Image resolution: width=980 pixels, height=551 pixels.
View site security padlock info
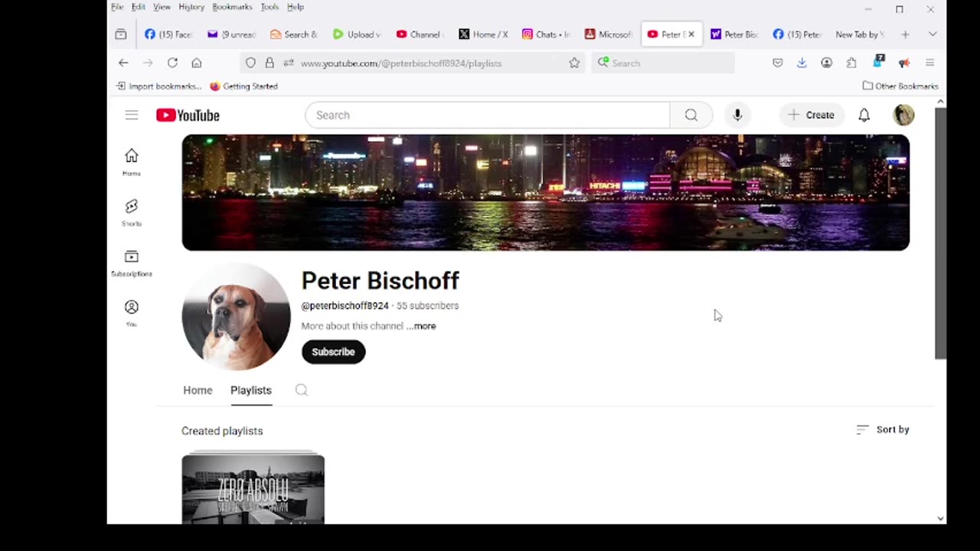tap(269, 63)
